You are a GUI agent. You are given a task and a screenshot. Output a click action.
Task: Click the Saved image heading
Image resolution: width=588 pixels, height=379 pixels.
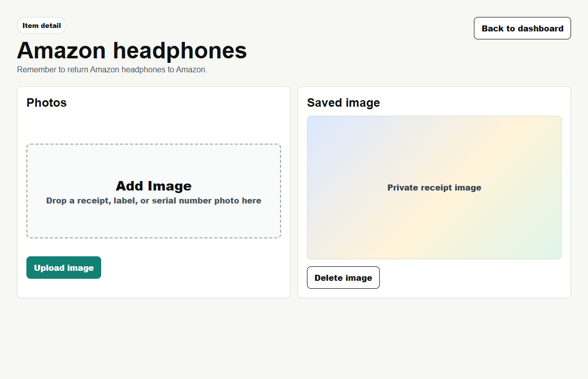[x=343, y=102]
